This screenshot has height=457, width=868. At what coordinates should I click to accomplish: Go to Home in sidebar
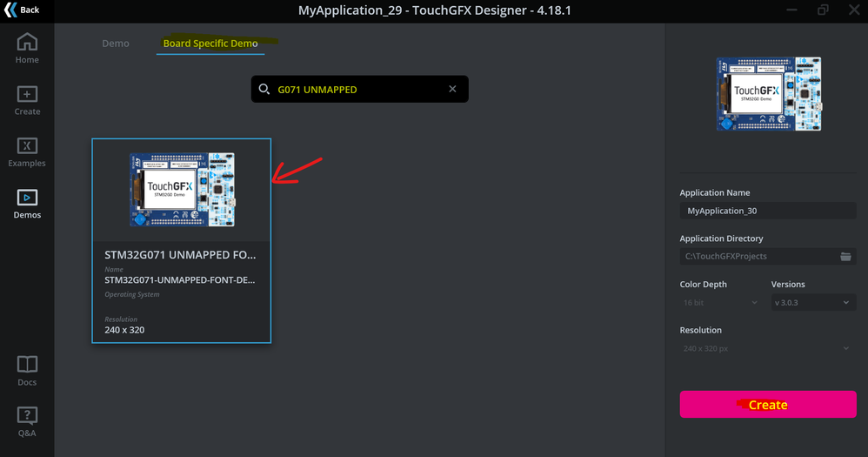(27, 49)
